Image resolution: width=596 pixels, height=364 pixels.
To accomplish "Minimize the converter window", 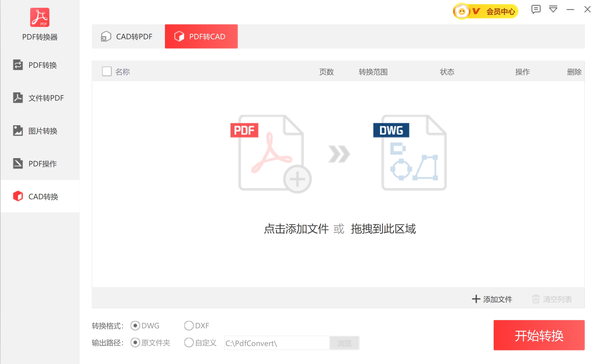I will [570, 10].
